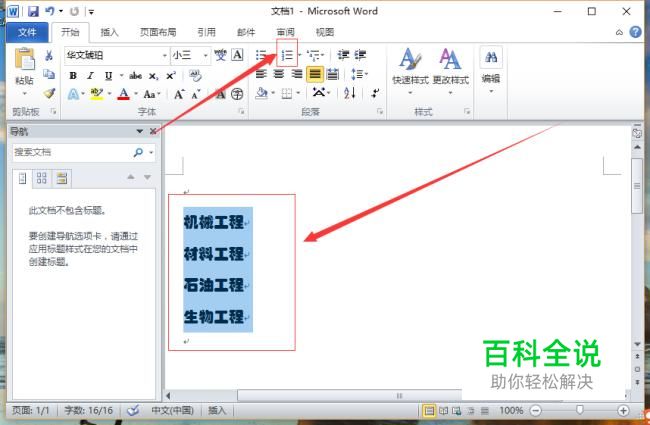The height and width of the screenshot is (425, 650).
Task: Switch to the Review tab
Action: (x=286, y=32)
